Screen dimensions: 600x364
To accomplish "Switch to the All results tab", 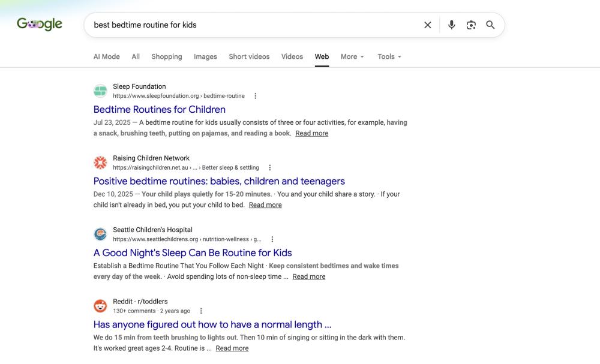I will point(136,56).
